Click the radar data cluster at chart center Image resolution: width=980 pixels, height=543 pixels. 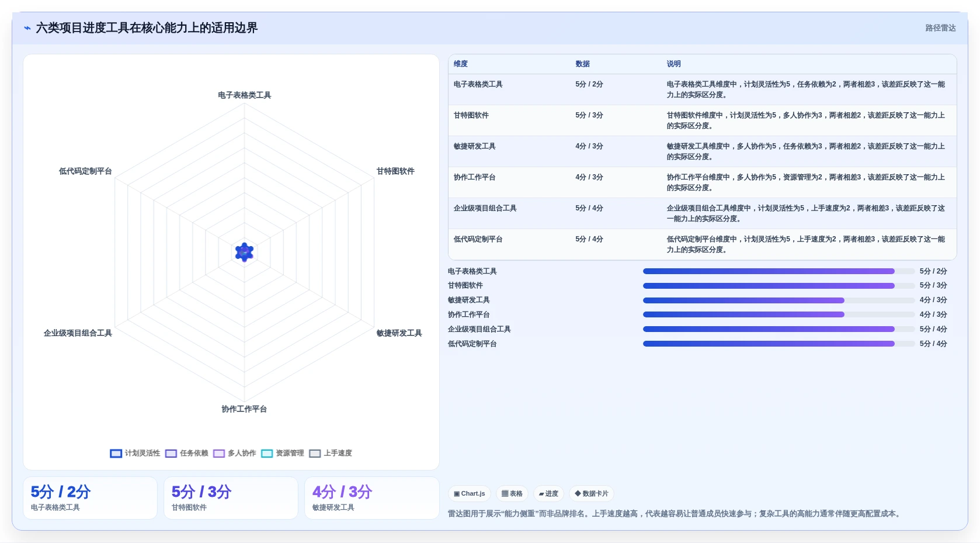click(x=244, y=252)
